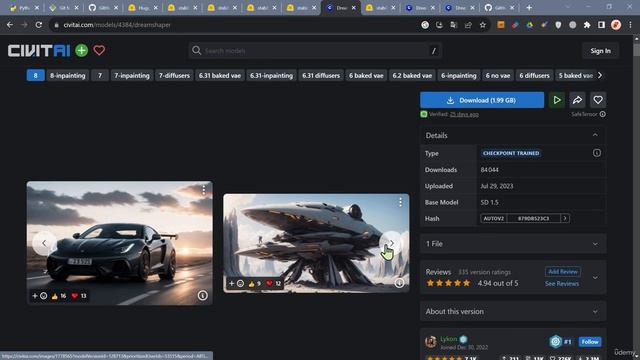Image resolution: width=640 pixels, height=360 pixels.
Task: Click the green plus create button
Action: 82,51
